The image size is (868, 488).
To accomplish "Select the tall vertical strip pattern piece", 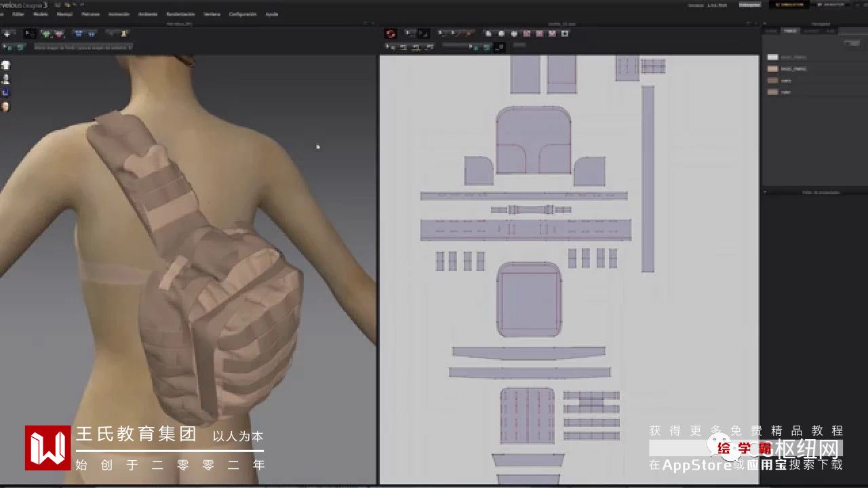I will tap(648, 179).
